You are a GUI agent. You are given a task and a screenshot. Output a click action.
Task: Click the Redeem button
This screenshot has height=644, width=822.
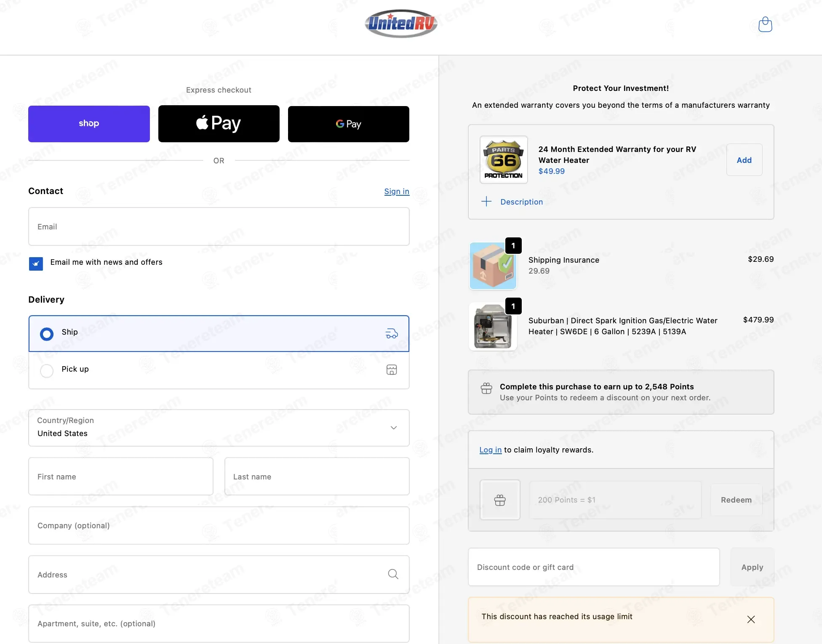[736, 500]
